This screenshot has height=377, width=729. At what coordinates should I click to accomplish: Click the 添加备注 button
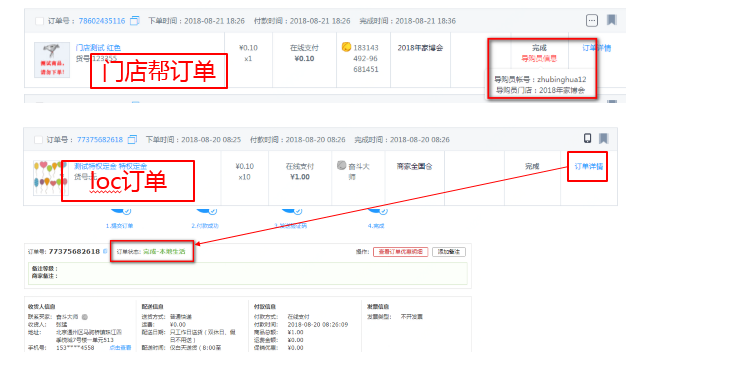tap(449, 251)
